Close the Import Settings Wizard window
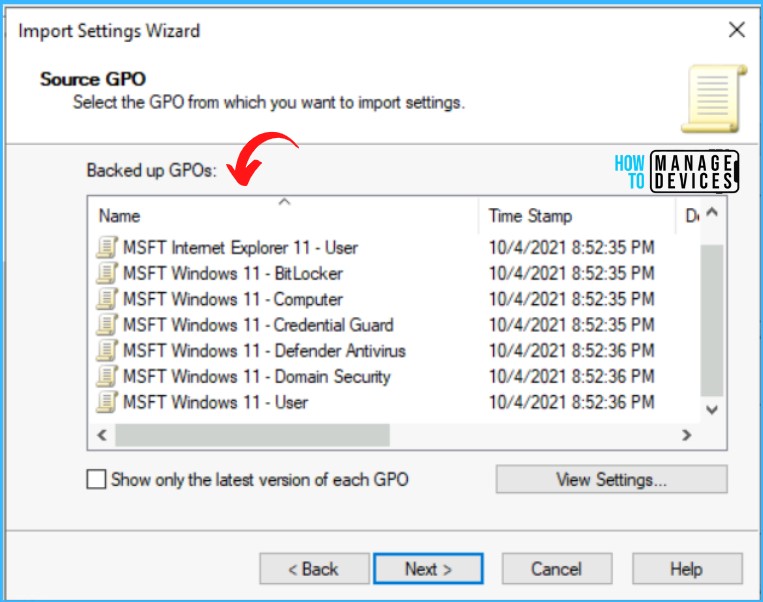This screenshot has width=763, height=602. tap(737, 30)
